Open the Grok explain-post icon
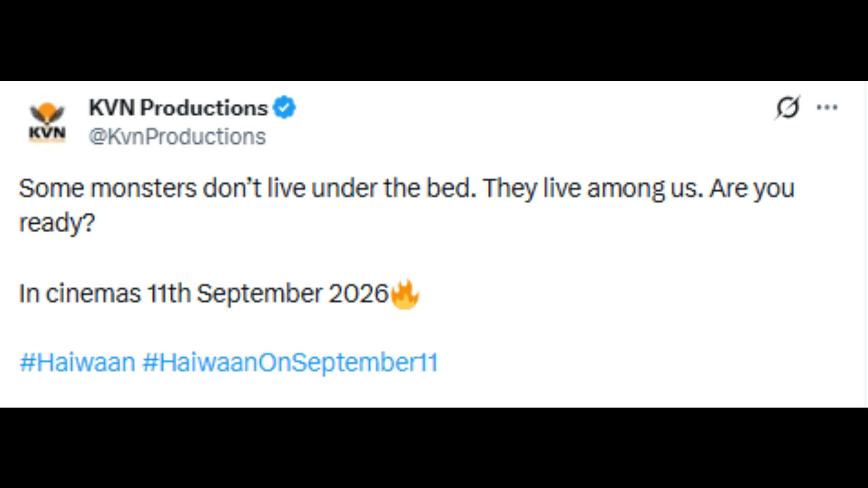 coord(788,108)
